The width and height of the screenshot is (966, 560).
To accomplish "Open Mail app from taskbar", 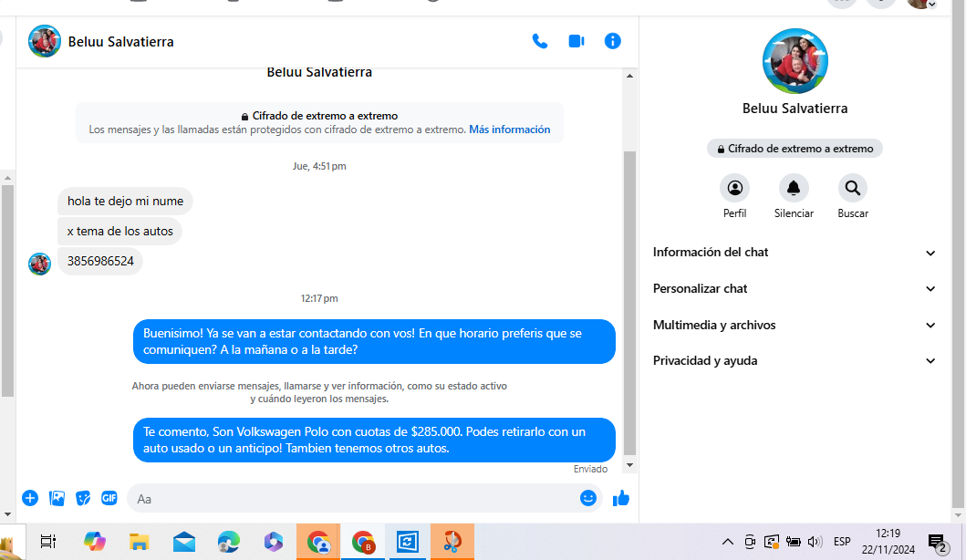I will [x=184, y=542].
